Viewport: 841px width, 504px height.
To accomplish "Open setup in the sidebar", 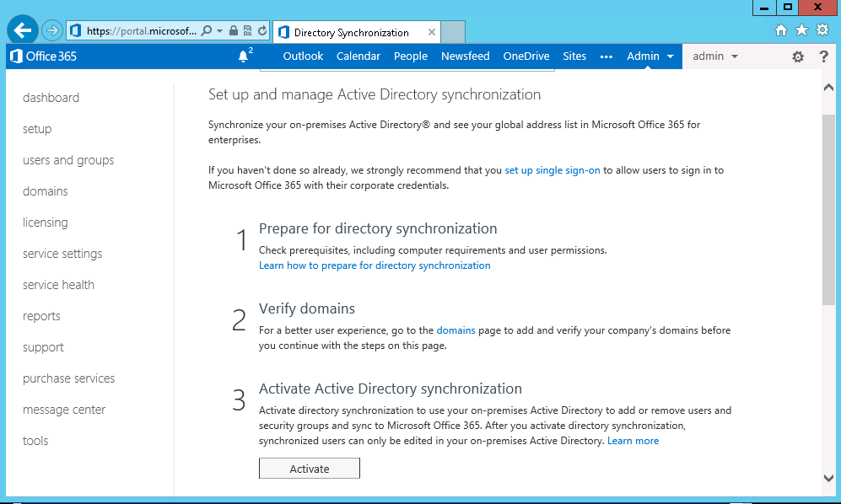I will tap(37, 129).
